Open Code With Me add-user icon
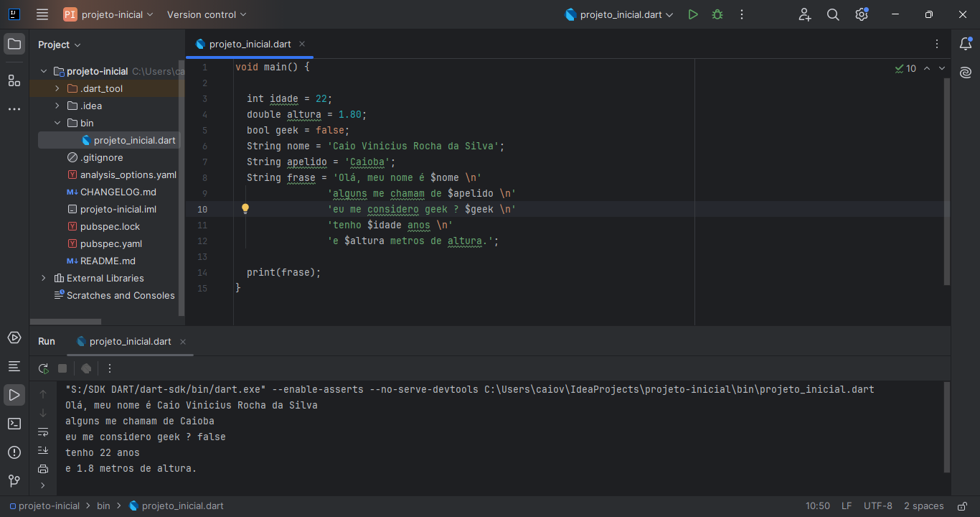This screenshot has height=517, width=980. click(805, 14)
